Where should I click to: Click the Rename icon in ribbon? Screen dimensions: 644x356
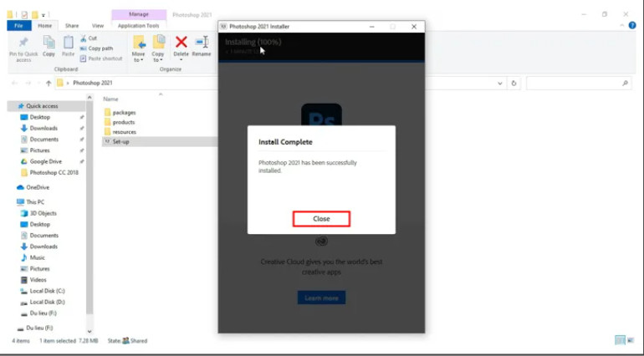tap(202, 43)
